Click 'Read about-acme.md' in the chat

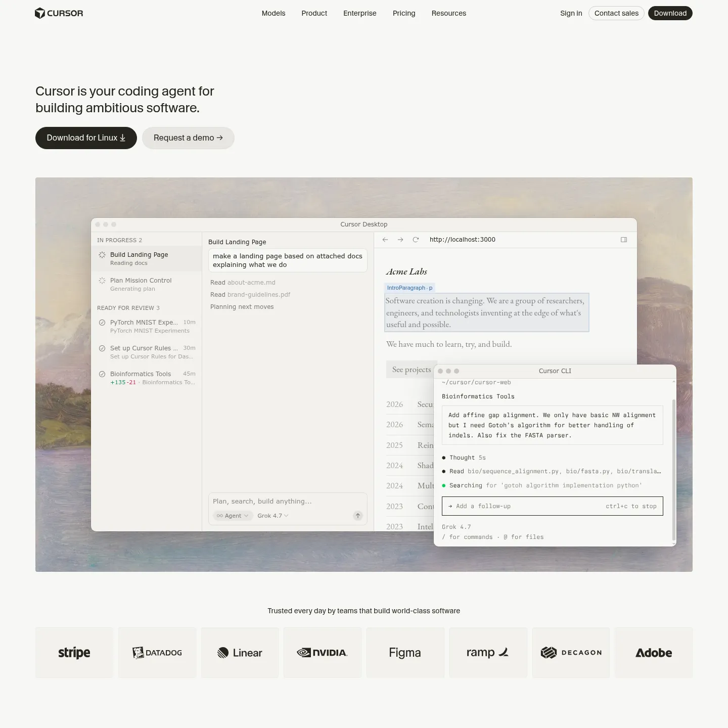[243, 283]
